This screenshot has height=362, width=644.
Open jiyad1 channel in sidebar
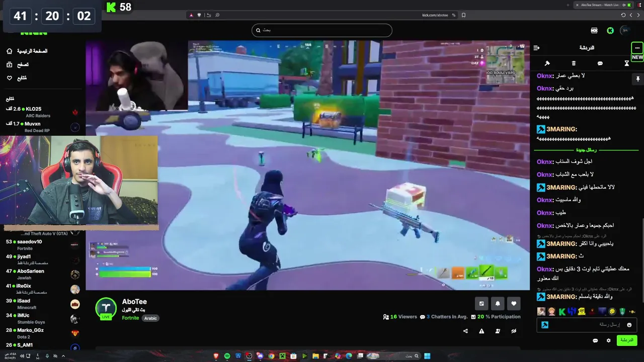pyautogui.click(x=42, y=259)
